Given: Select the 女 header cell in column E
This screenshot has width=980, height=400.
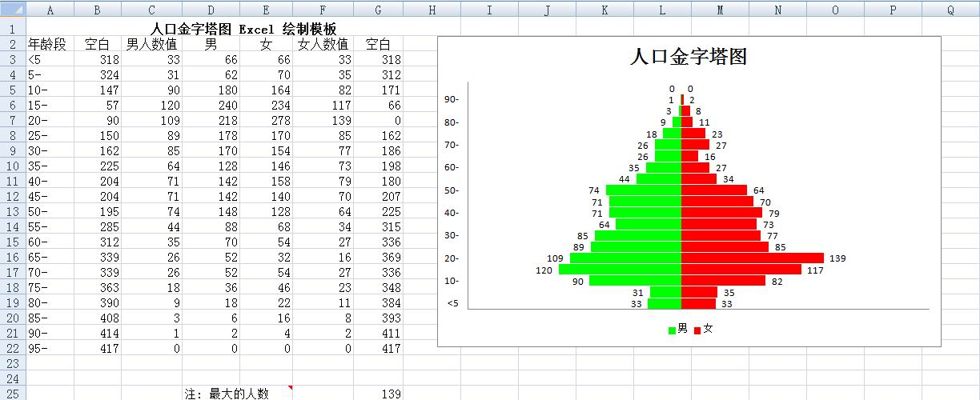Looking at the screenshot, I should pos(266,44).
